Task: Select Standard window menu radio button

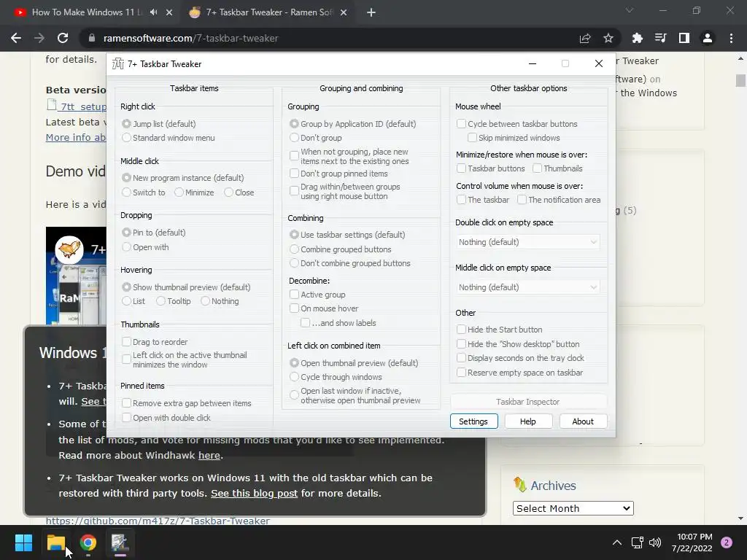Action: pos(126,138)
